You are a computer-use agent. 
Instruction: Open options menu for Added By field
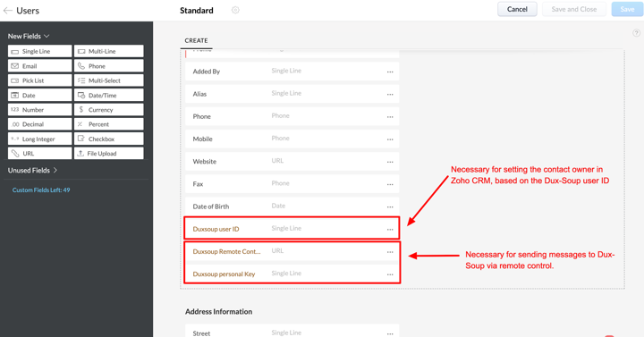[x=390, y=72]
